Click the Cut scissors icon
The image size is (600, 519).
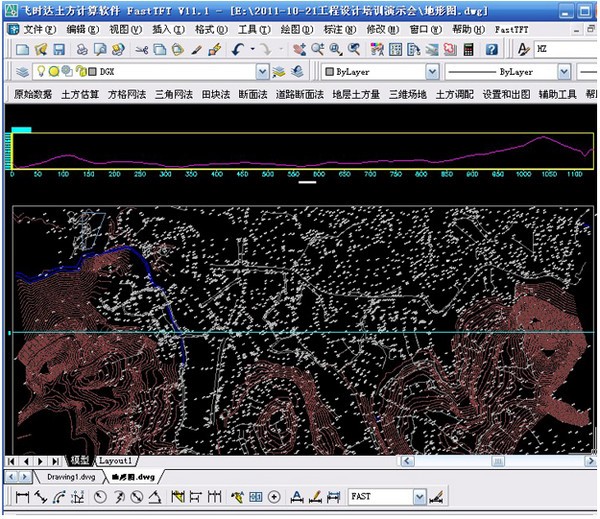(142, 48)
